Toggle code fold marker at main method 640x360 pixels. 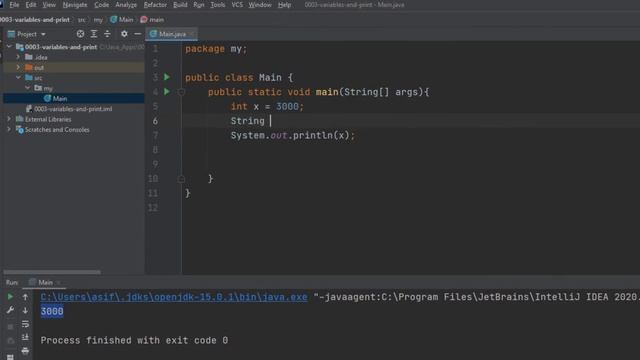coord(182,92)
